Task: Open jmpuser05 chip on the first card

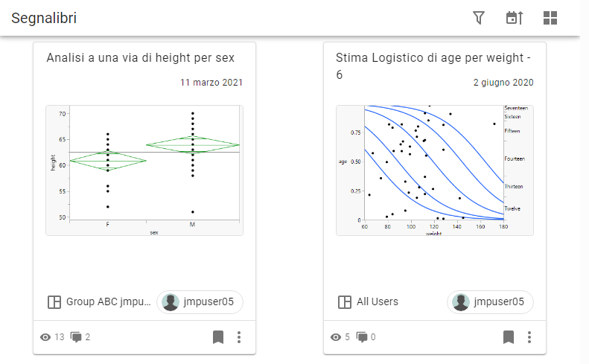Action: (x=200, y=302)
